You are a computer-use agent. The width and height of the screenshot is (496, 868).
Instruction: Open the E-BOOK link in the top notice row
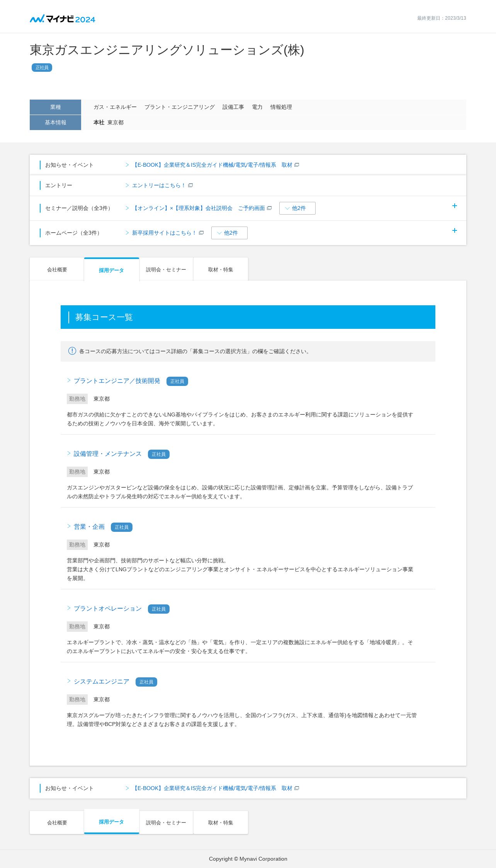(212, 165)
